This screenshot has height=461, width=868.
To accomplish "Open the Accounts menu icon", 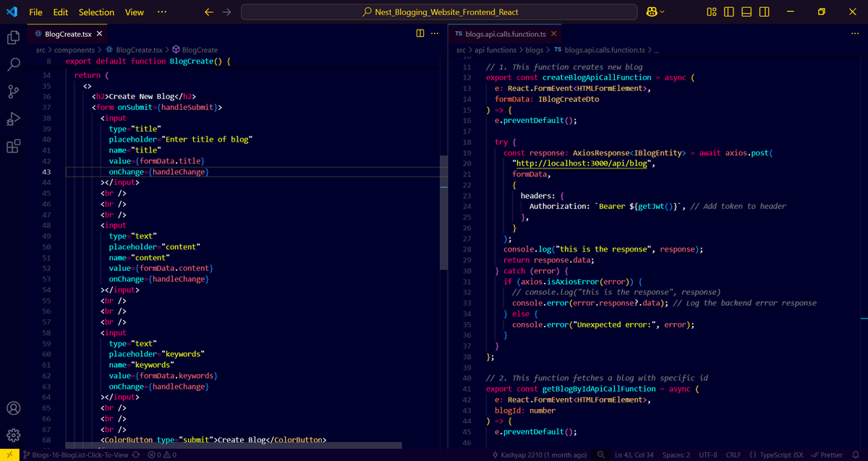I will [x=13, y=408].
